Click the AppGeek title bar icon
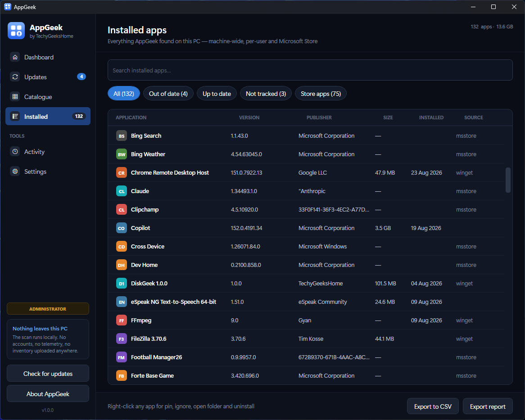 click(x=7, y=7)
